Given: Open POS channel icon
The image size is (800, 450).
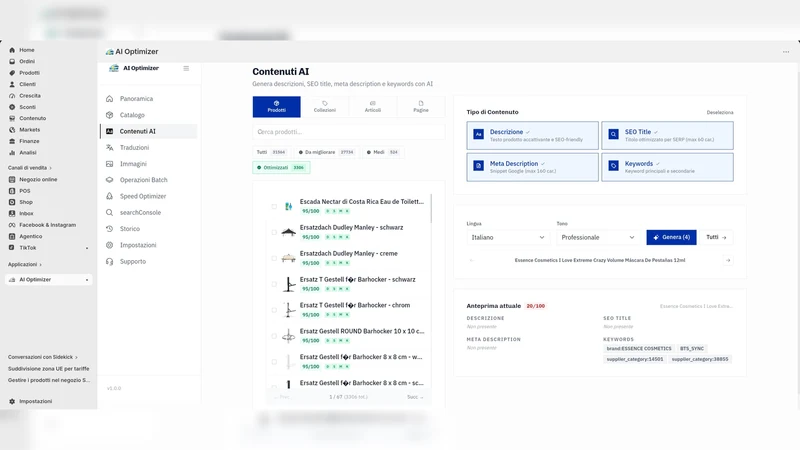Looking at the screenshot, I should (x=12, y=191).
